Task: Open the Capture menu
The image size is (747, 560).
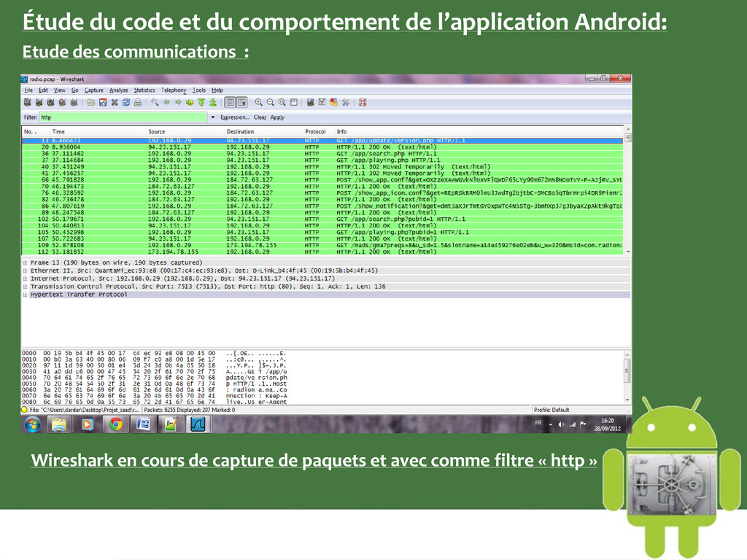Action: [94, 90]
